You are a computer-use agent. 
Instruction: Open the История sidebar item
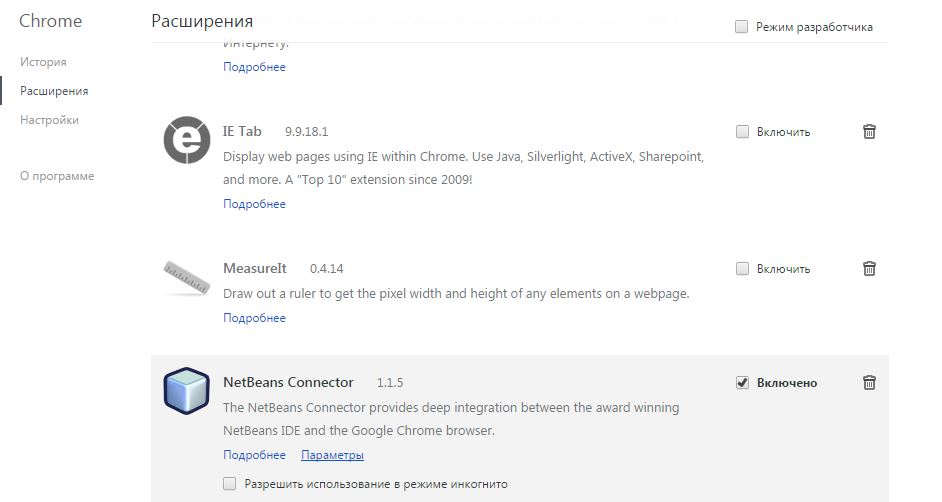tap(43, 62)
